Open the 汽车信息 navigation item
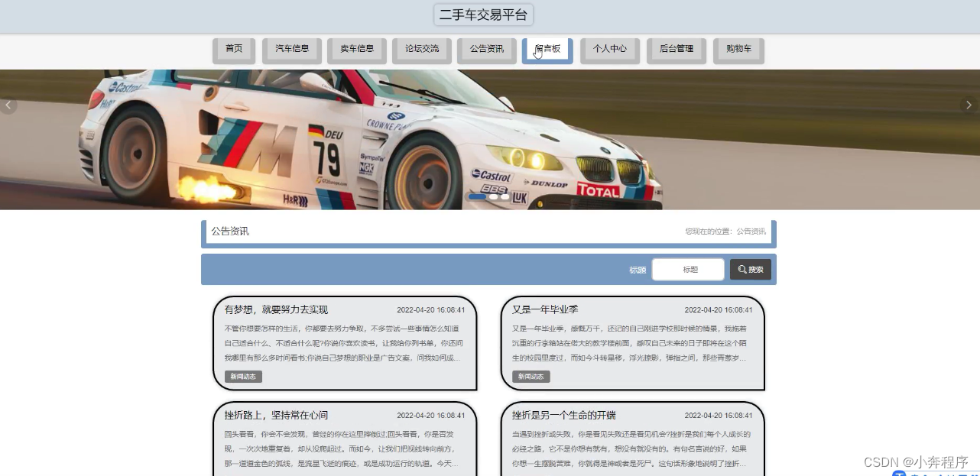This screenshot has width=980, height=476. click(x=292, y=49)
